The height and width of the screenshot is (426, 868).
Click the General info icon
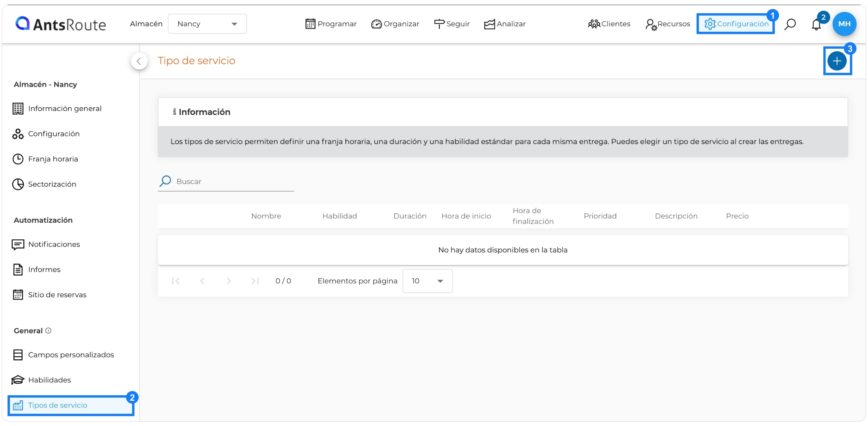point(48,330)
